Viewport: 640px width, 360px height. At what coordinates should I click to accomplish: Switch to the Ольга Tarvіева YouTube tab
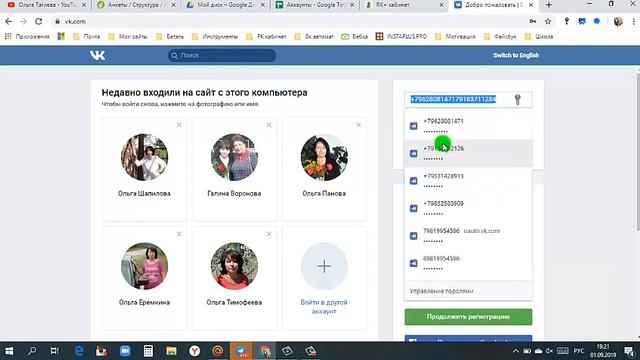click(x=47, y=5)
